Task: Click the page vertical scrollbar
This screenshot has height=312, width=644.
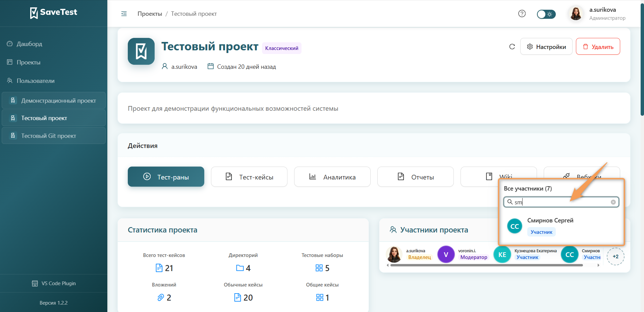Action: click(642, 60)
